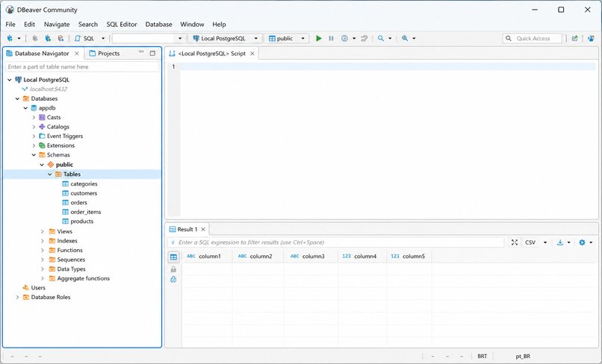Viewport: 602px width, 364px height.
Task: Open the SQL editor button
Action: [85, 38]
